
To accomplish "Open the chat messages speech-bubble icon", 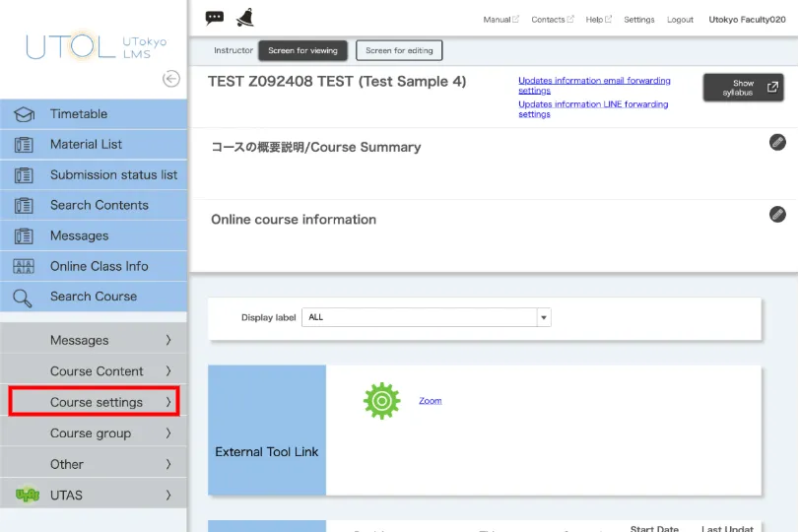I will pyautogui.click(x=215, y=18).
